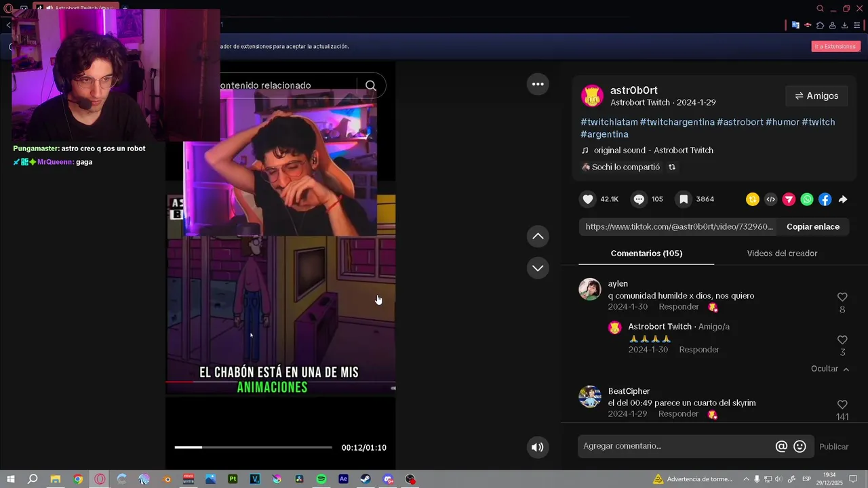Click repost icon next to Sochi lo compartió

[x=672, y=167]
